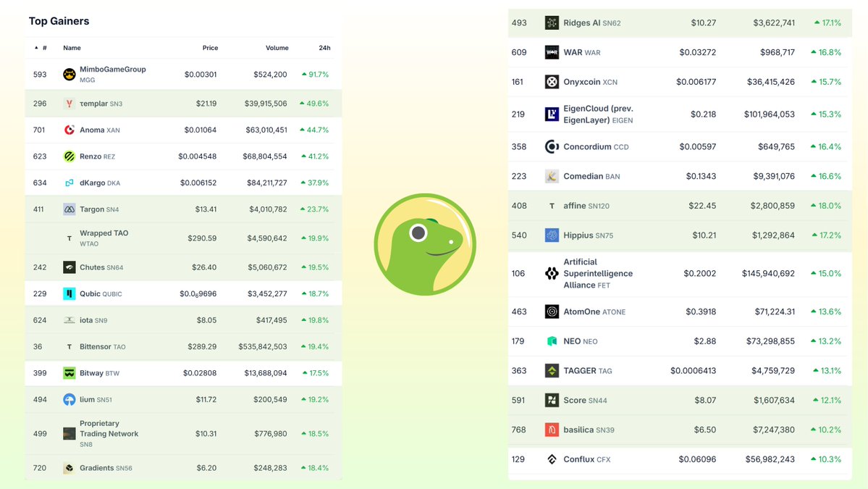Sort by 24h column header
This screenshot has width=868, height=489.
(324, 48)
